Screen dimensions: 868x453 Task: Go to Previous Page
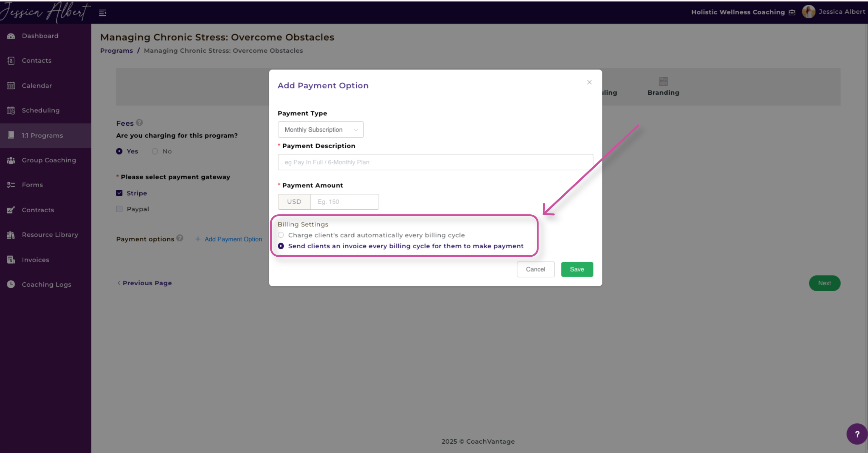click(x=145, y=283)
